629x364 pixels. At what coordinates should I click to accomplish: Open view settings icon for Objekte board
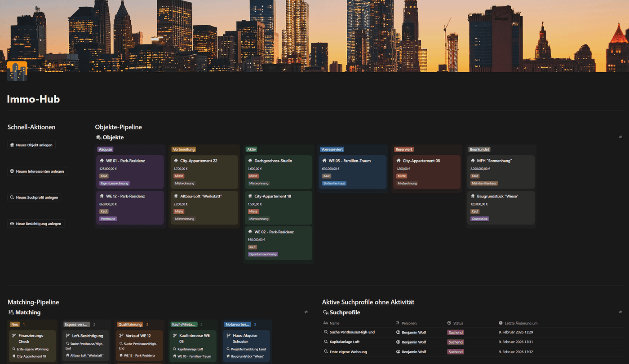(620, 137)
